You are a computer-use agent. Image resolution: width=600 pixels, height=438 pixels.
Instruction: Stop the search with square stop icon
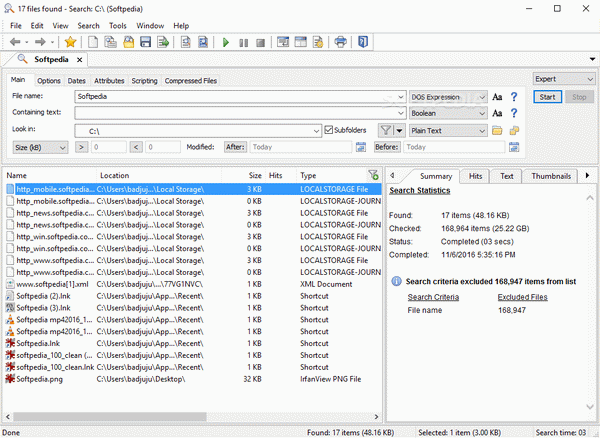pyautogui.click(x=261, y=43)
